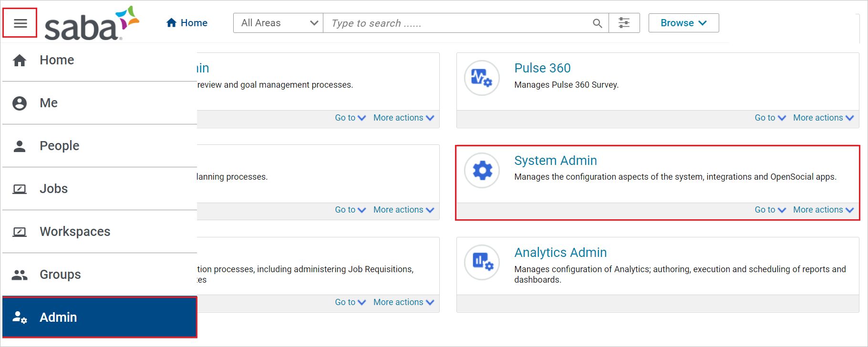Viewport: 868px width, 347px height.
Task: Expand More actions in goal management card
Action: [x=403, y=118]
